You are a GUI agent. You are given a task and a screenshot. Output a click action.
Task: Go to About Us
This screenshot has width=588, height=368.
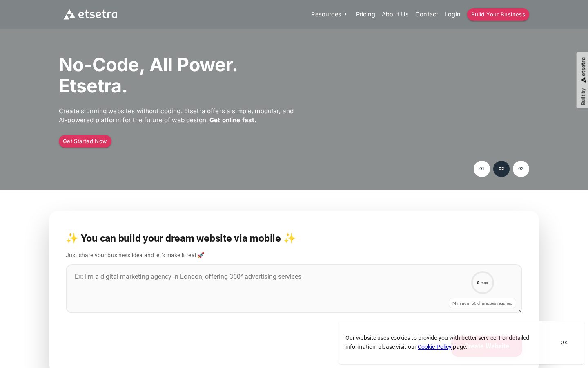395,14
